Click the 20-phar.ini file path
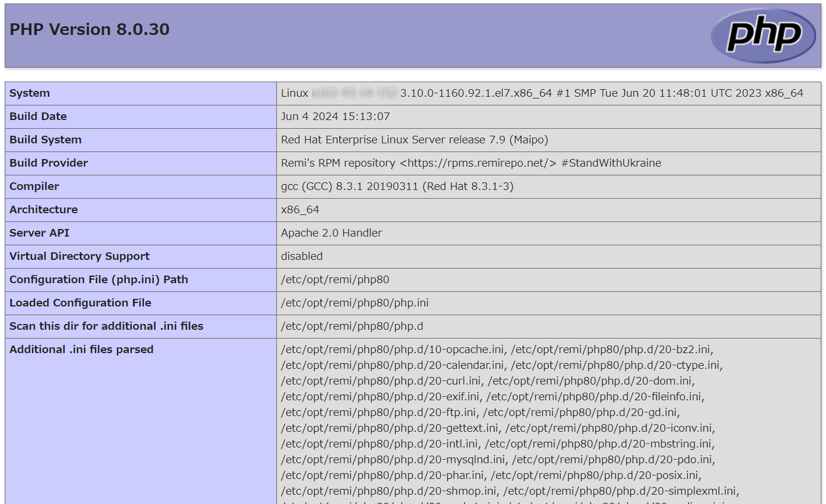 tap(382, 475)
